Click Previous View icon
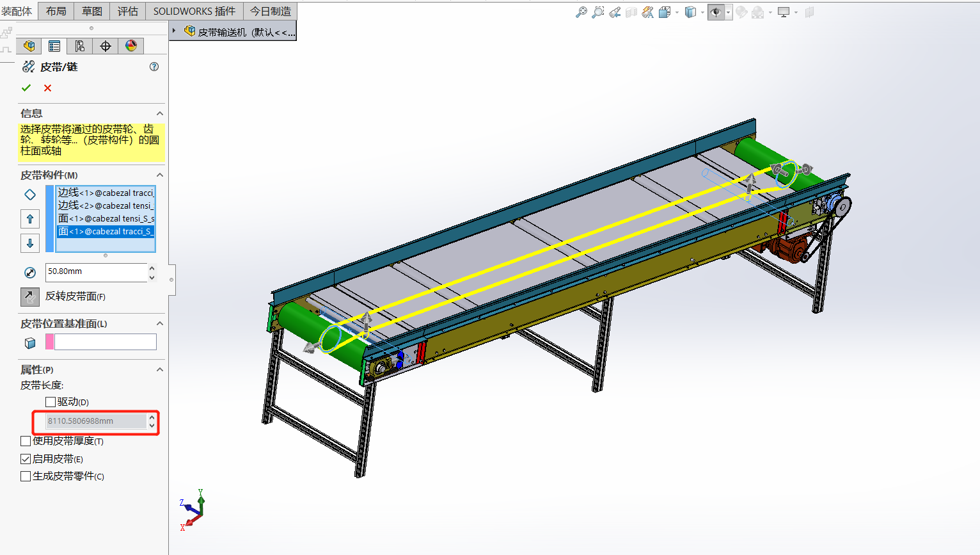 (x=615, y=12)
